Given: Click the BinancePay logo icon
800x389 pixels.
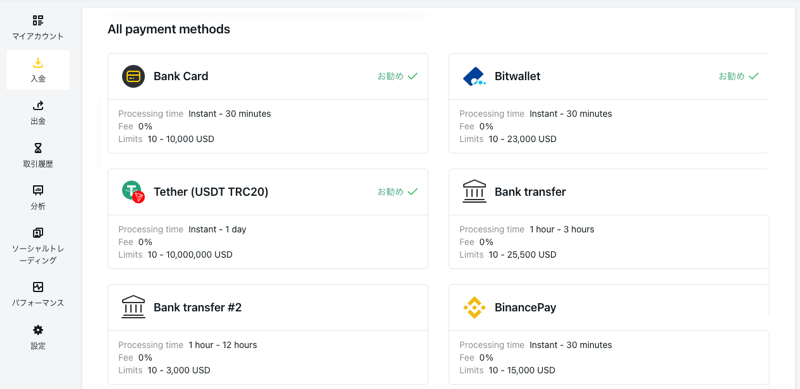Looking at the screenshot, I should (474, 308).
